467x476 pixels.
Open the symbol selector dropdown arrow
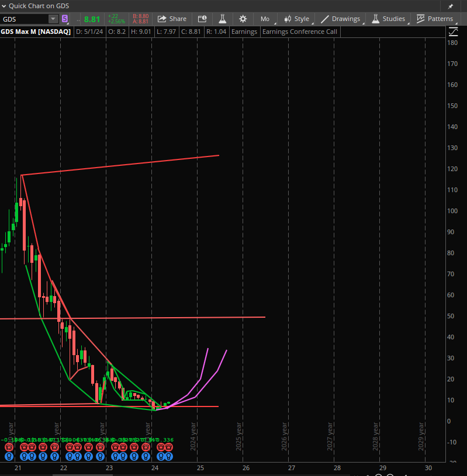tap(53, 19)
